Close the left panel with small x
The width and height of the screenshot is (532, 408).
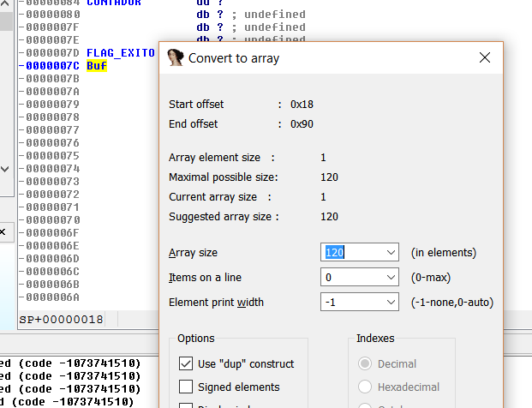point(3,231)
